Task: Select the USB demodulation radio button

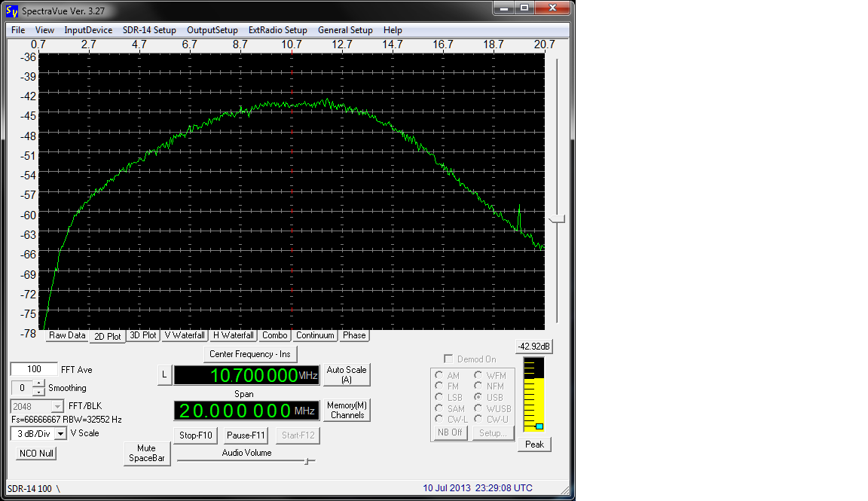Action: [x=478, y=397]
